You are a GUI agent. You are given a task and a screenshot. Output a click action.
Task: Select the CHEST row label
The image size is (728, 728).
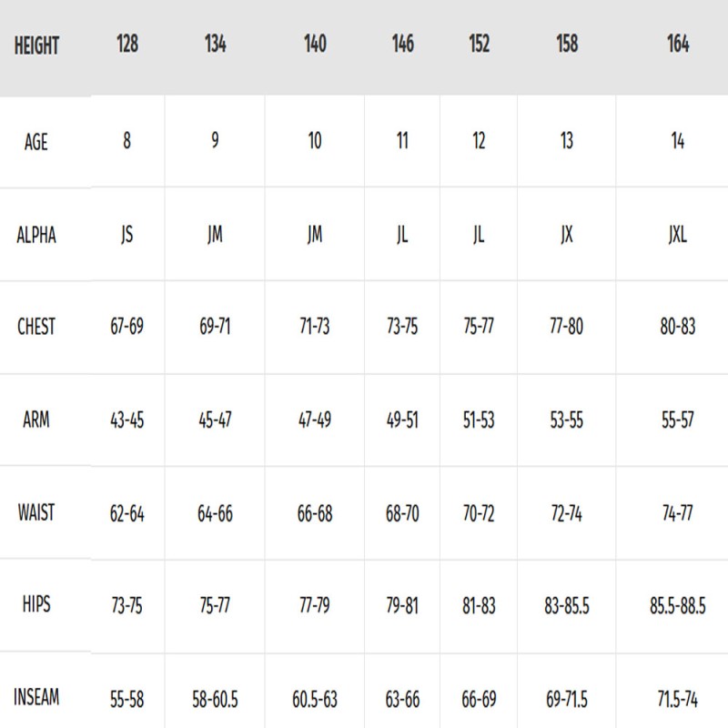pyautogui.click(x=36, y=327)
